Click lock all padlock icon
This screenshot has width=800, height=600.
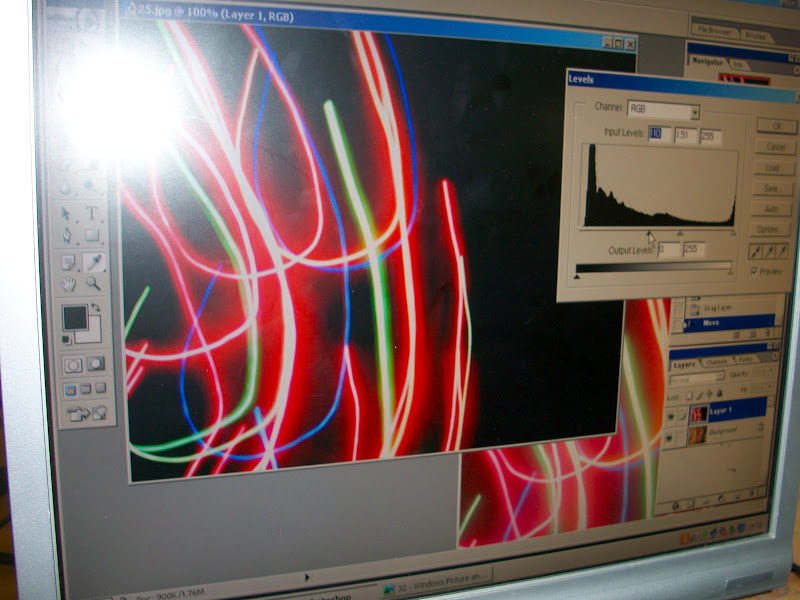[719, 393]
